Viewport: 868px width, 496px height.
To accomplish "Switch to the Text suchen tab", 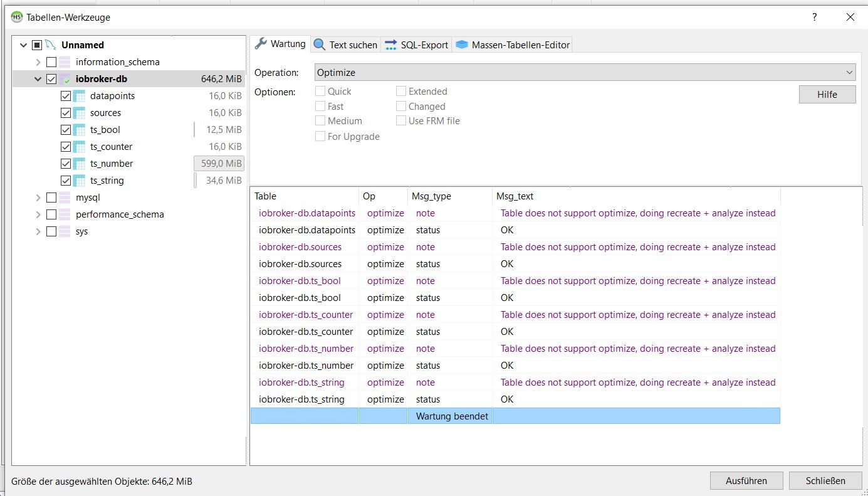I will (x=346, y=45).
